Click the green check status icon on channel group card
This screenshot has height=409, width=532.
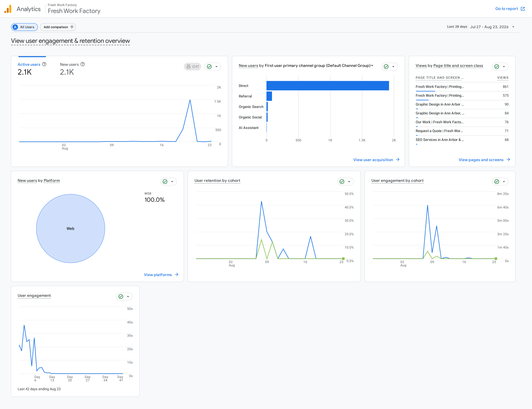coord(386,67)
